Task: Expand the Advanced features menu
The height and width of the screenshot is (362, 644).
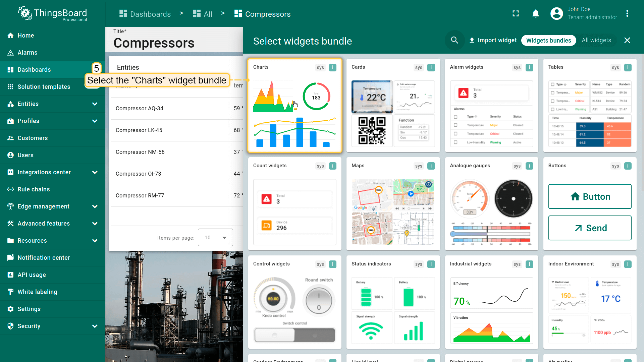Action: click(95, 224)
